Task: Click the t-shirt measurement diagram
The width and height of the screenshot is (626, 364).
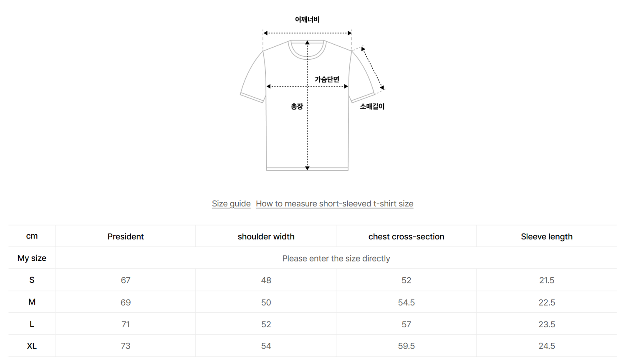Action: [x=308, y=125]
